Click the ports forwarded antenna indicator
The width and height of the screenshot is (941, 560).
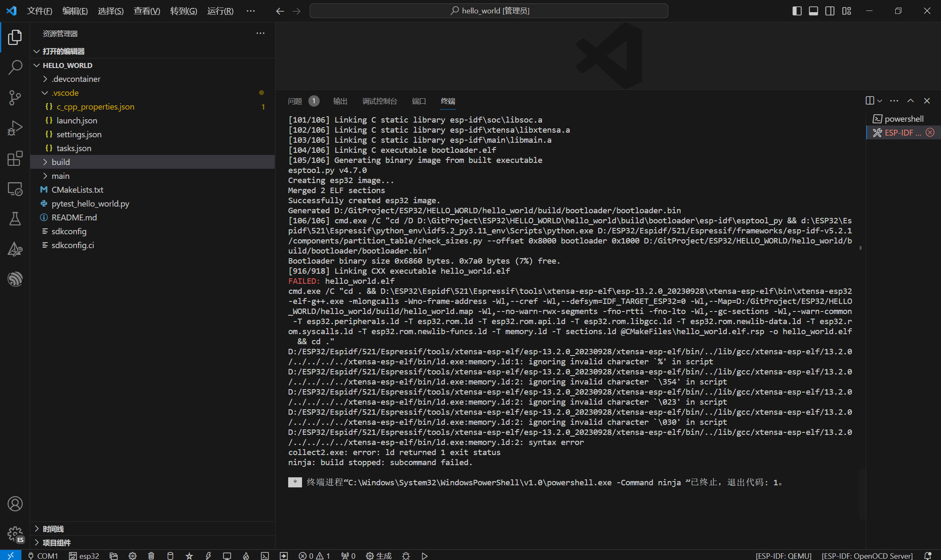[348, 555]
